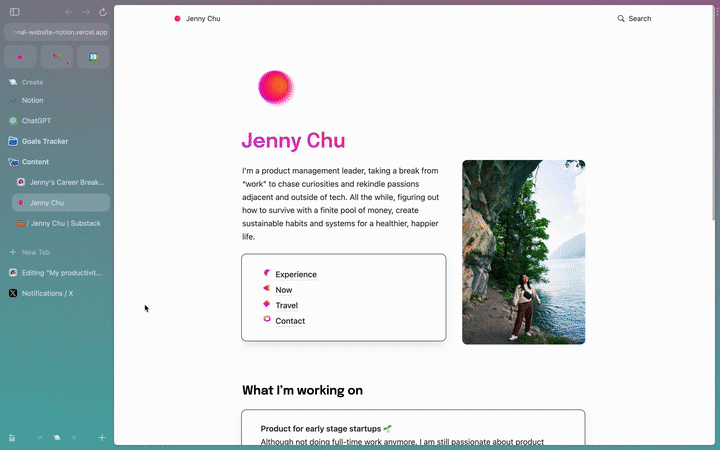This screenshot has width=720, height=450.
Task: Go forward with the right arrow
Action: click(86, 12)
